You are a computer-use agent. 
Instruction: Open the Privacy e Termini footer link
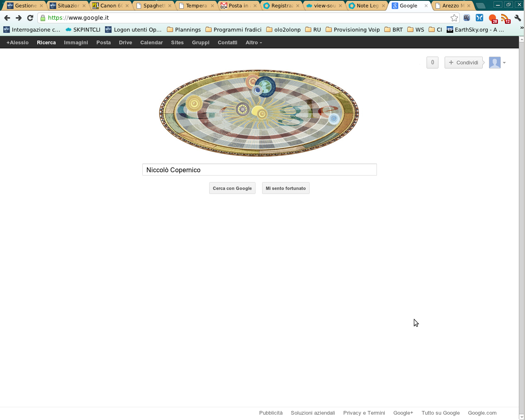pyautogui.click(x=364, y=413)
